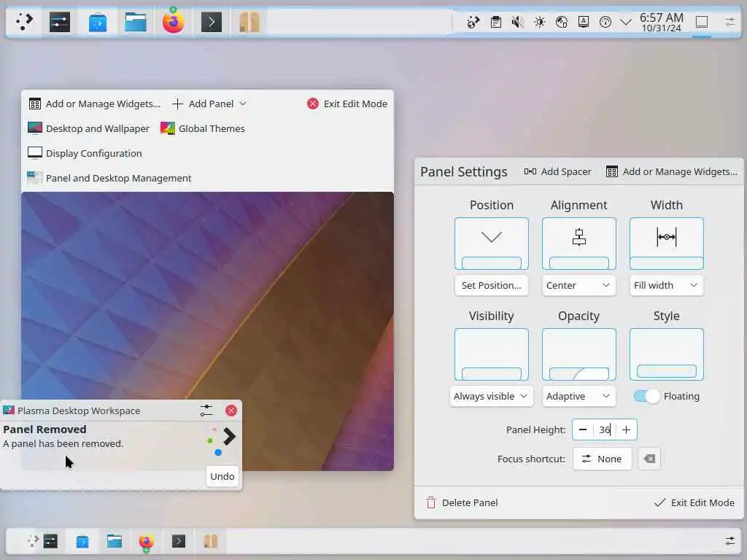Click Set Position button
Screen dimensions: 747x560
[x=492, y=285]
